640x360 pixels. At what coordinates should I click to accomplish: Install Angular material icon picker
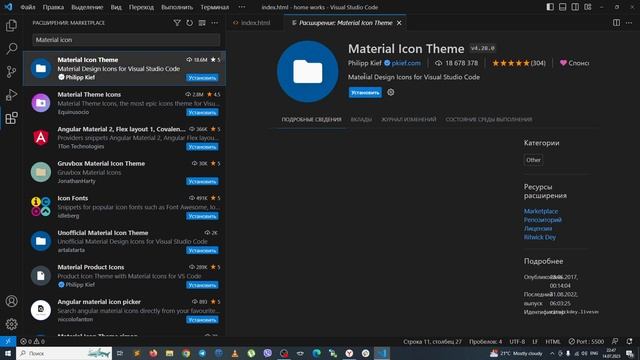[x=202, y=320]
